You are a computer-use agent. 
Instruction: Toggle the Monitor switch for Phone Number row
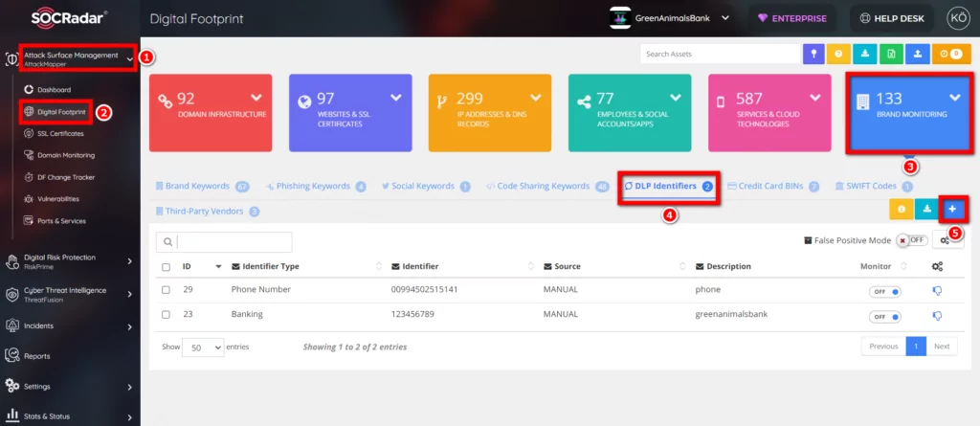point(884,292)
